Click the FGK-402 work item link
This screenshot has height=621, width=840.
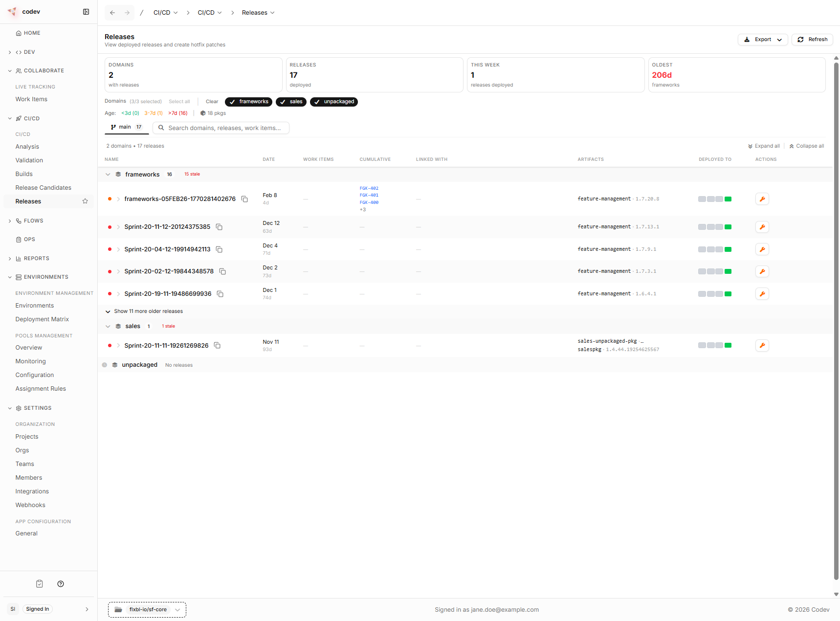[x=368, y=188]
